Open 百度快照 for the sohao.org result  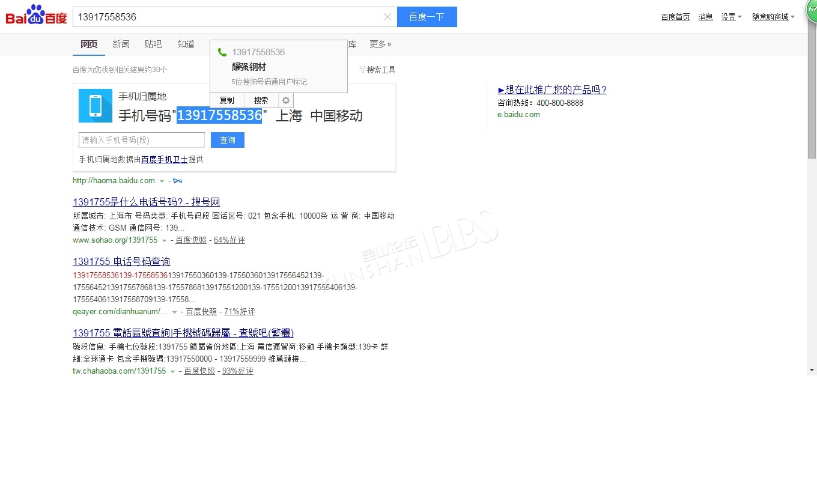click(191, 240)
